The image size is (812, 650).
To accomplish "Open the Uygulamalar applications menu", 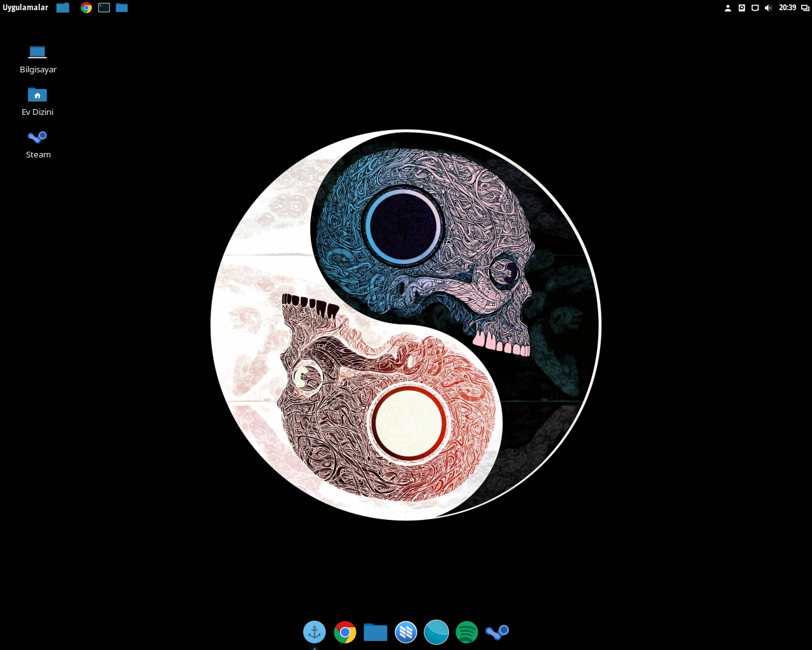I will coord(25,8).
